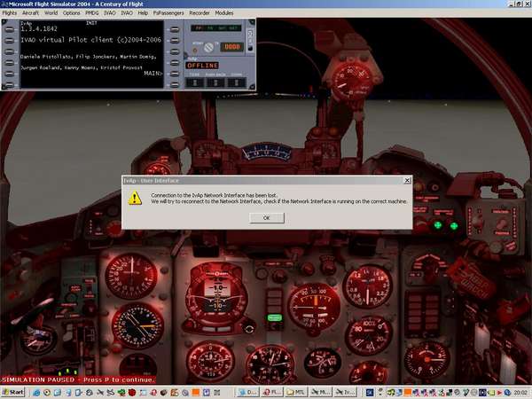Click the 20:02 system tray clock
Viewport: 532px width, 399px height.
(520, 393)
